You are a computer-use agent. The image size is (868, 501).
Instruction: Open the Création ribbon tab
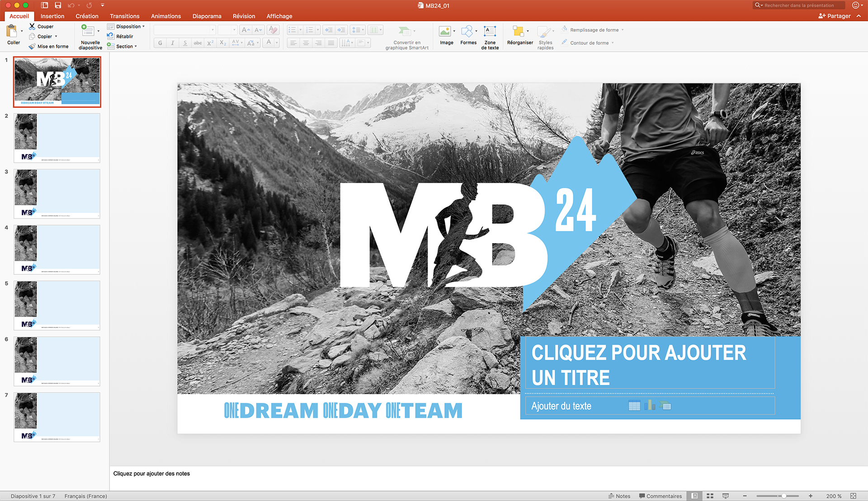87,16
